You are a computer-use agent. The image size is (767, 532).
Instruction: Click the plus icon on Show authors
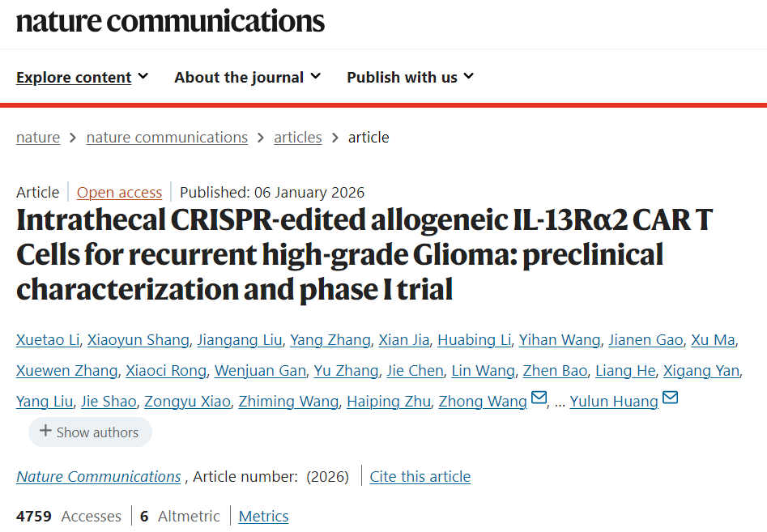[45, 432]
